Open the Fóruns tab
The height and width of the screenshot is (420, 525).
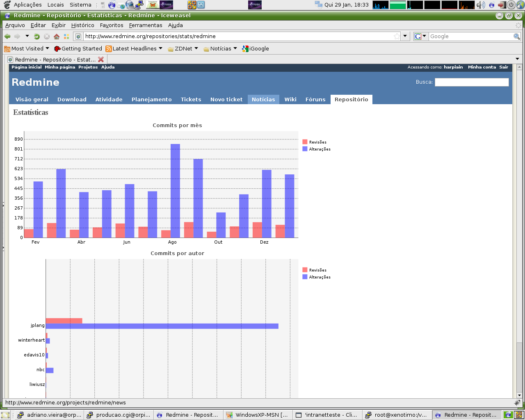315,99
